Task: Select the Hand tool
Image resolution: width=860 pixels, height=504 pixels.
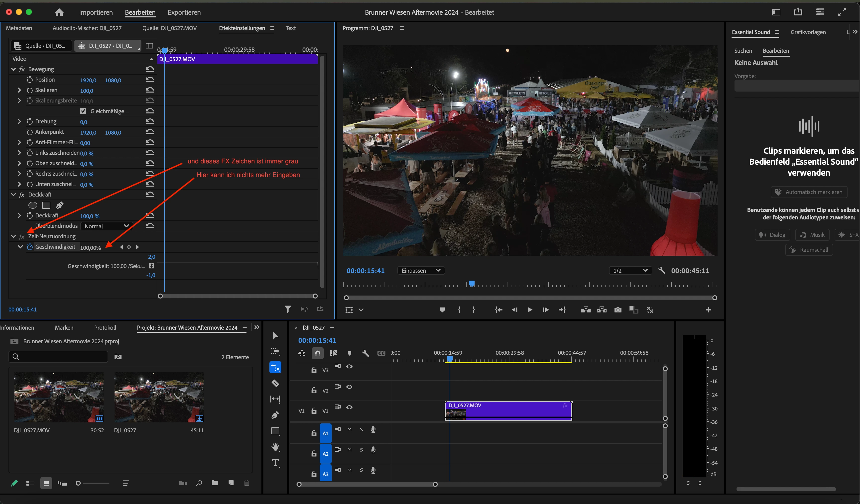Action: tap(275, 447)
